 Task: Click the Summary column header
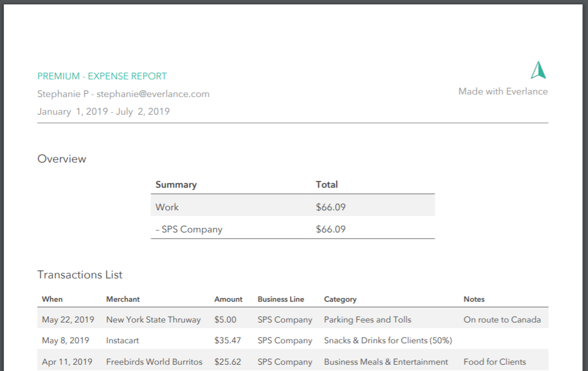tap(176, 185)
